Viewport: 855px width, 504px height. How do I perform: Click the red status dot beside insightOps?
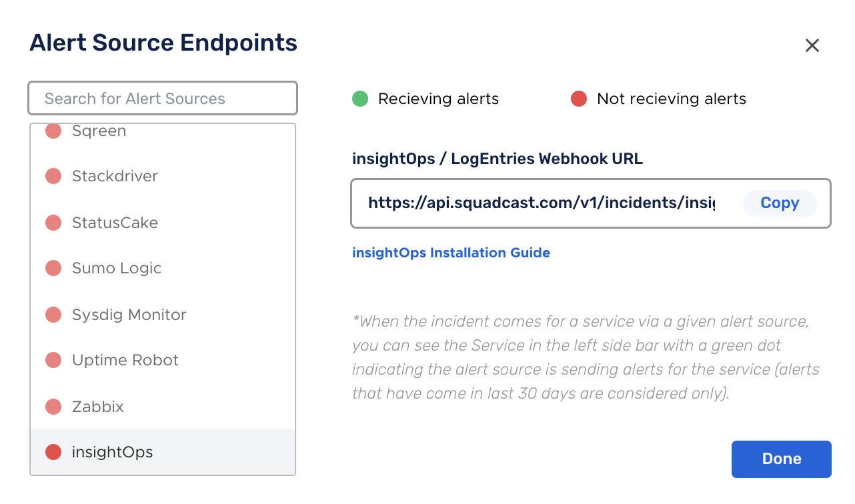tap(53, 452)
